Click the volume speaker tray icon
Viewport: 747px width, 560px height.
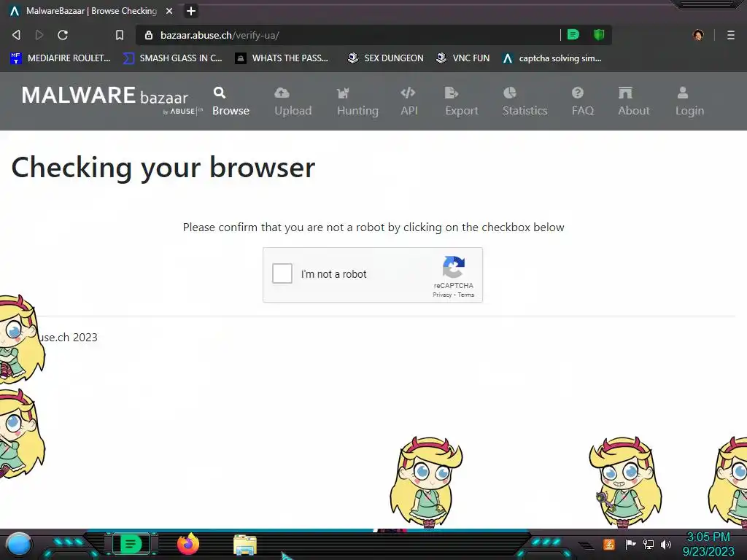pos(666,544)
